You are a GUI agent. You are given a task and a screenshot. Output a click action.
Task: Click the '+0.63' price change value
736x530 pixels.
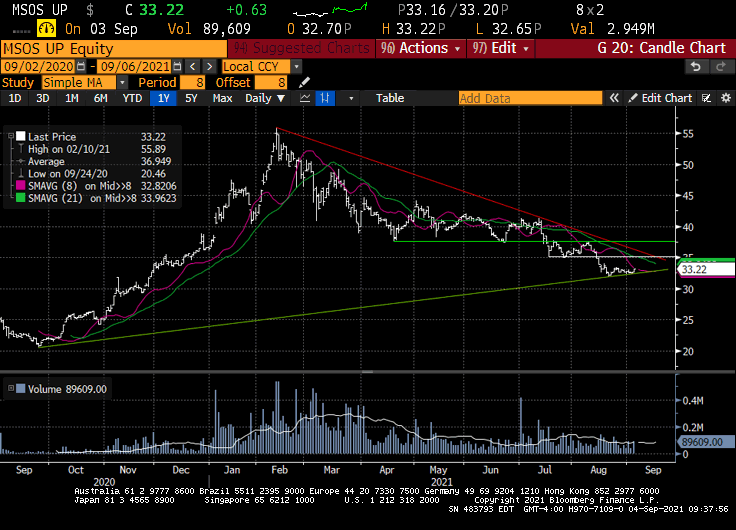coord(246,10)
